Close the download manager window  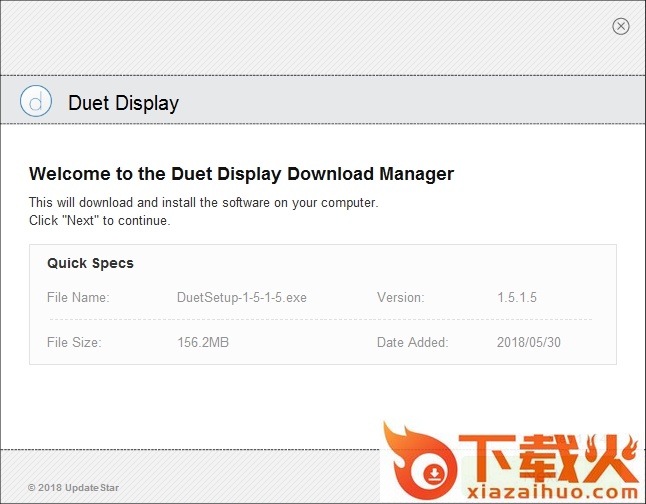(x=620, y=27)
